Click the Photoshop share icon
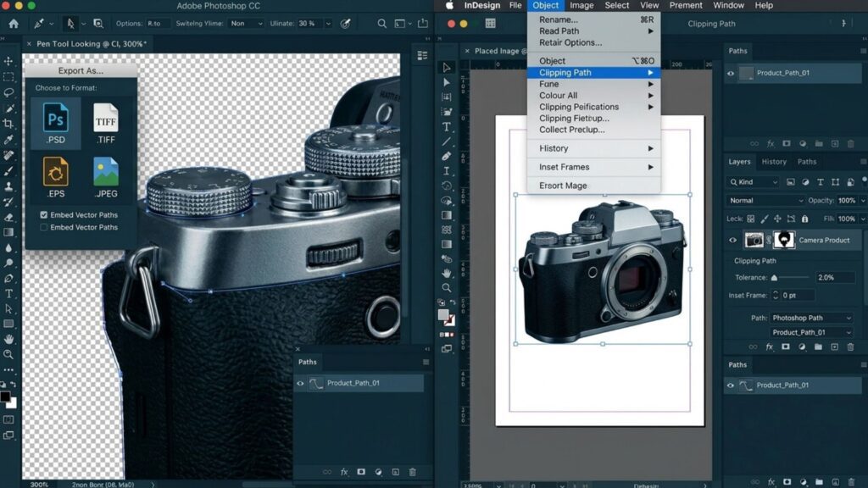Screen dimensions: 868x488 423,23
